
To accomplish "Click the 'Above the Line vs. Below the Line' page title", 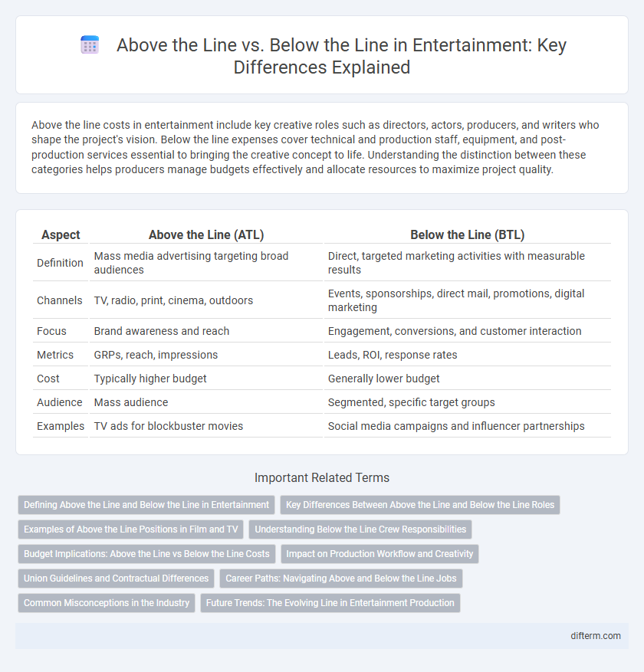I will pos(341,56).
